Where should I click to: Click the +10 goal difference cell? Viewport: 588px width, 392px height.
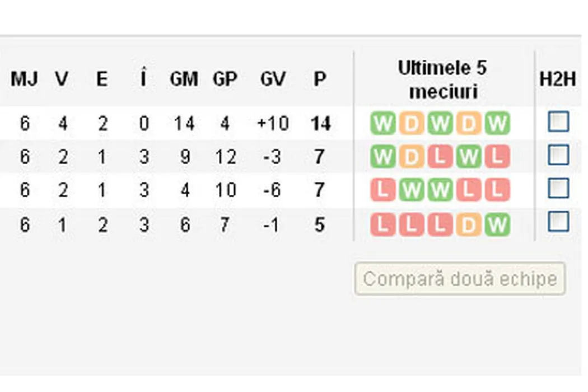pos(273,124)
